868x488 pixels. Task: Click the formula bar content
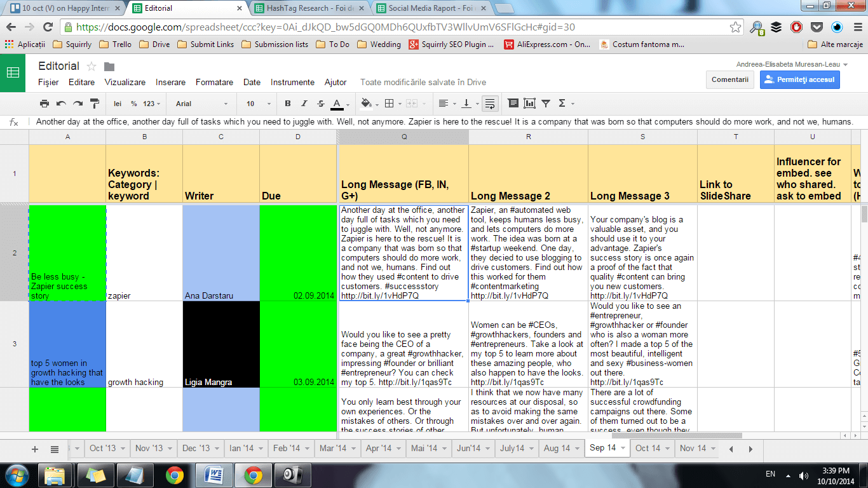click(445, 121)
